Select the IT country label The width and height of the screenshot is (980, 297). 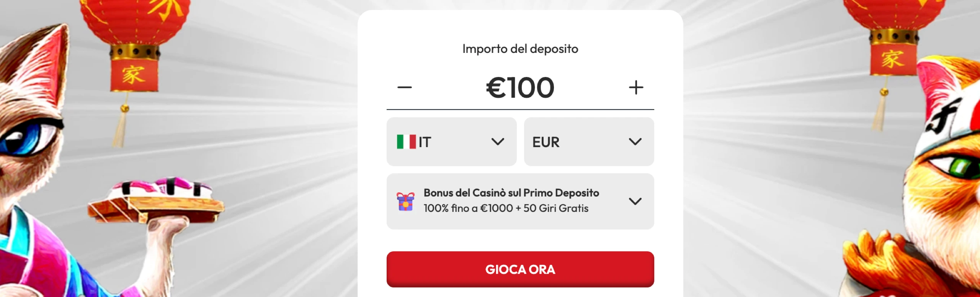tap(425, 142)
